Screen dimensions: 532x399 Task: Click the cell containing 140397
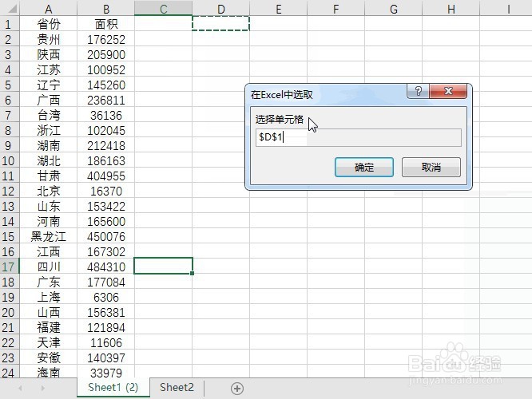point(106,358)
